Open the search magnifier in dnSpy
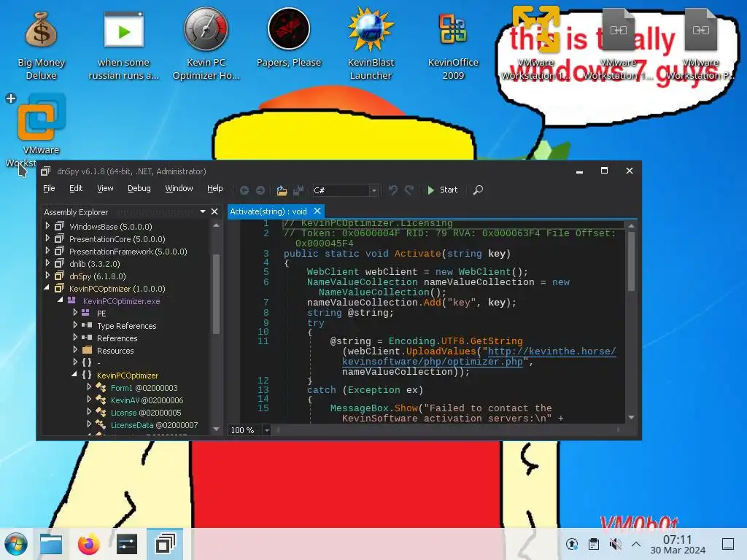 (x=478, y=190)
